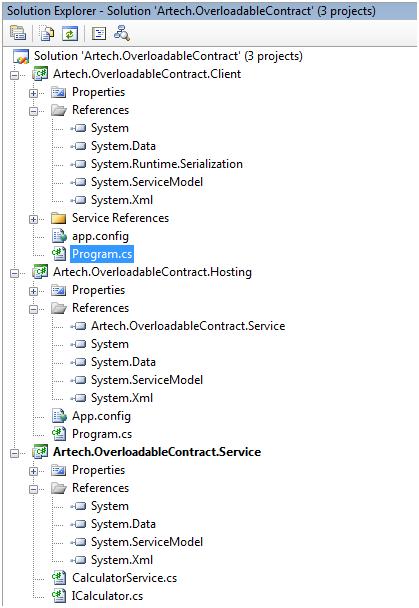Click the Properties toolbar icon
This screenshot has height=608, width=419.
(18, 33)
